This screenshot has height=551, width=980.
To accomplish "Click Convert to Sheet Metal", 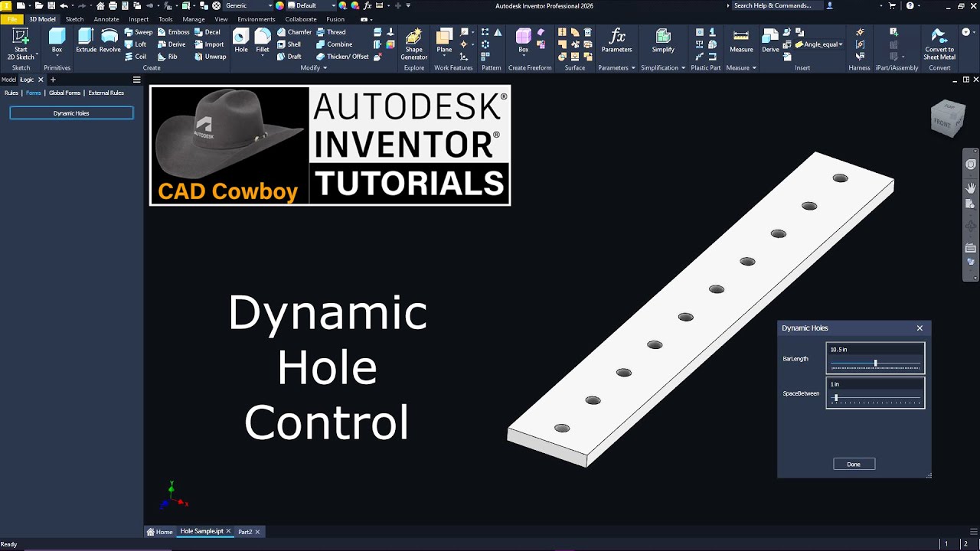I will point(939,44).
